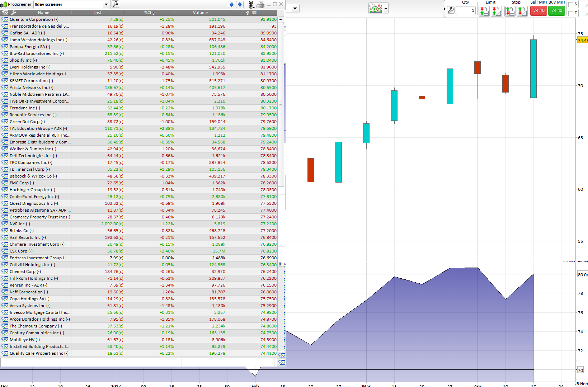Sort the list by RSI column
Viewport: 588px width, 387px height.
click(x=252, y=13)
